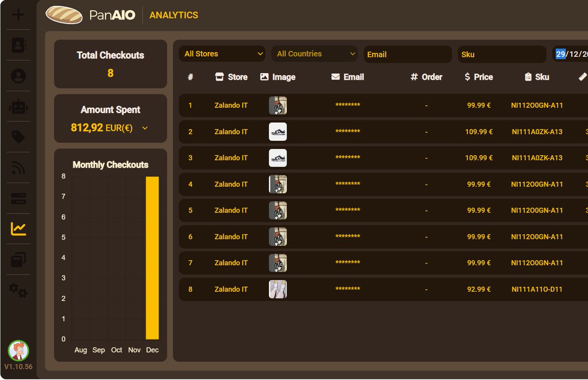Click the Email envelope header icon
Image resolution: width=588 pixels, height=380 pixels.
tap(336, 76)
